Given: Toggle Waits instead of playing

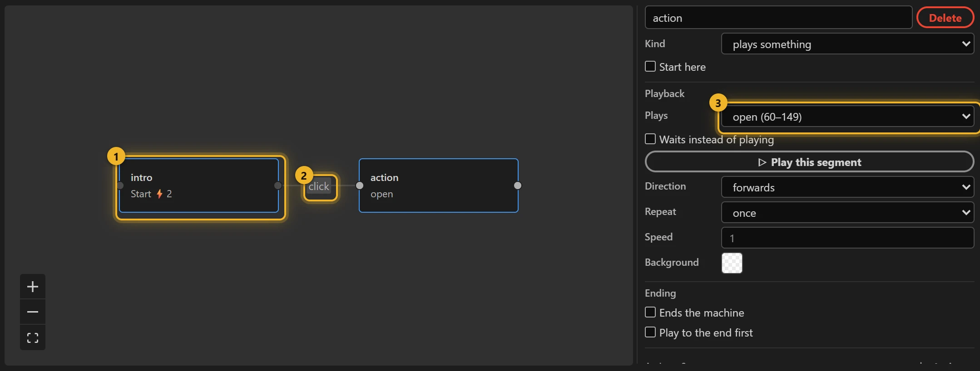Looking at the screenshot, I should (x=650, y=139).
